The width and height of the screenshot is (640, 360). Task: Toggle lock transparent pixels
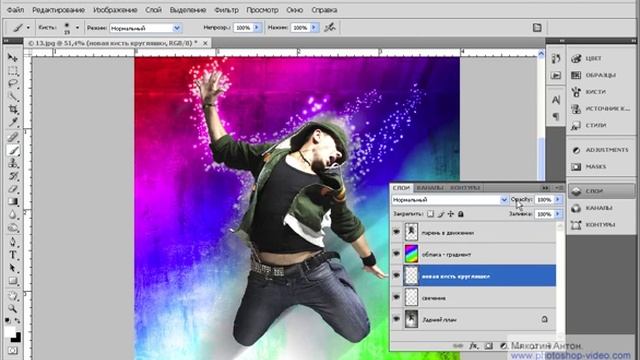pos(431,214)
